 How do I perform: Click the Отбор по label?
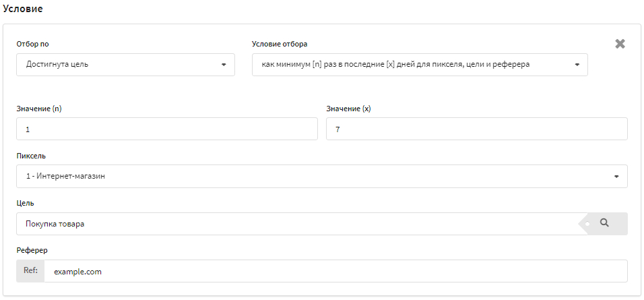coord(32,44)
